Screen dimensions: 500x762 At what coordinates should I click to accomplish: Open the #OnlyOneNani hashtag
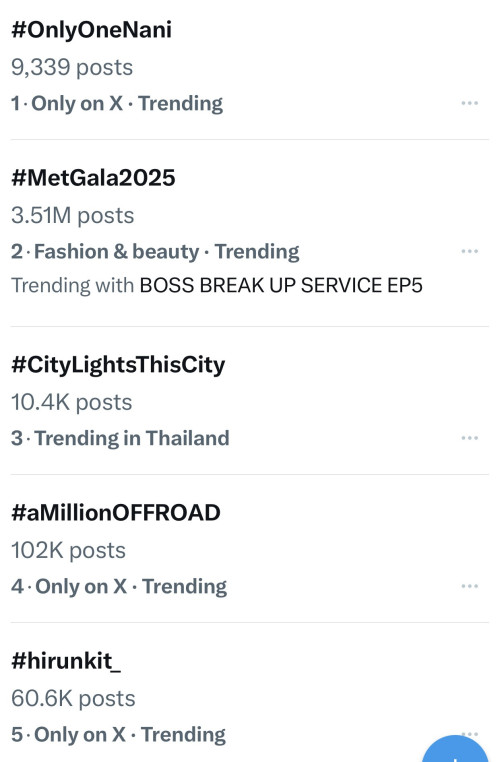pos(91,30)
